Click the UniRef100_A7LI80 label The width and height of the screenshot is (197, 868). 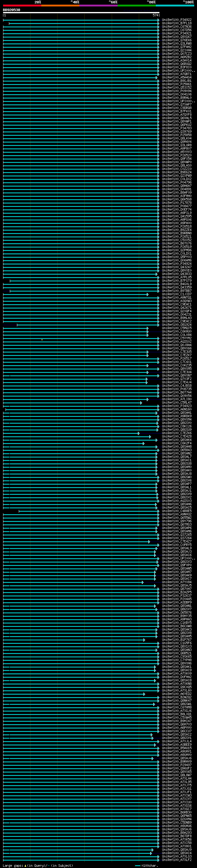[x=176, y=399]
